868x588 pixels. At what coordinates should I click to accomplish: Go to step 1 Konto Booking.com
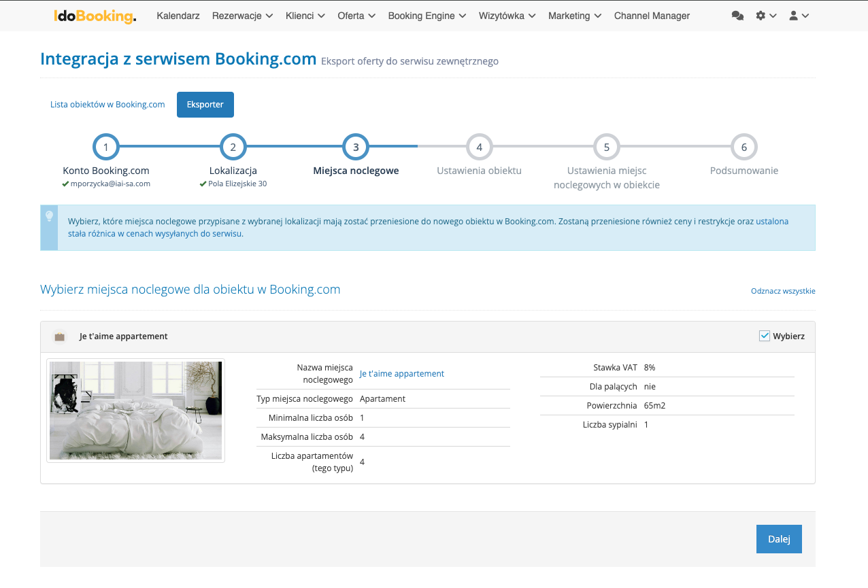(x=106, y=146)
